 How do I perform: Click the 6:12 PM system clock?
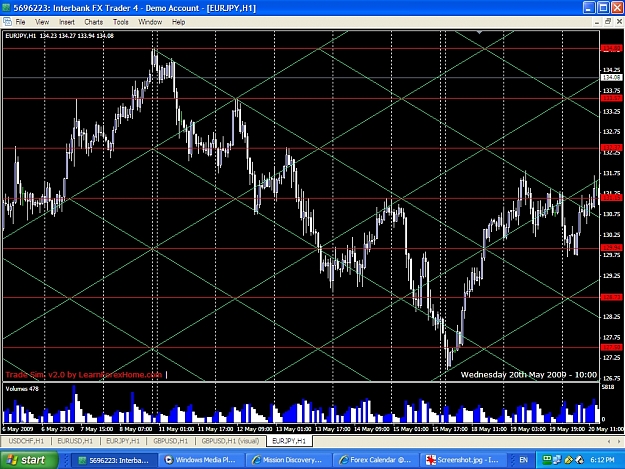[602, 460]
